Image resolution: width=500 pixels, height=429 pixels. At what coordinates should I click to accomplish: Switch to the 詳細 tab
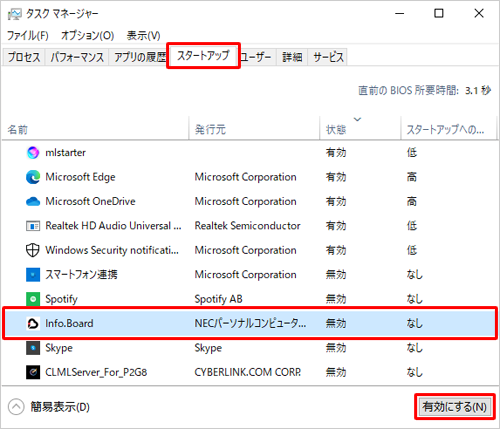(x=292, y=57)
